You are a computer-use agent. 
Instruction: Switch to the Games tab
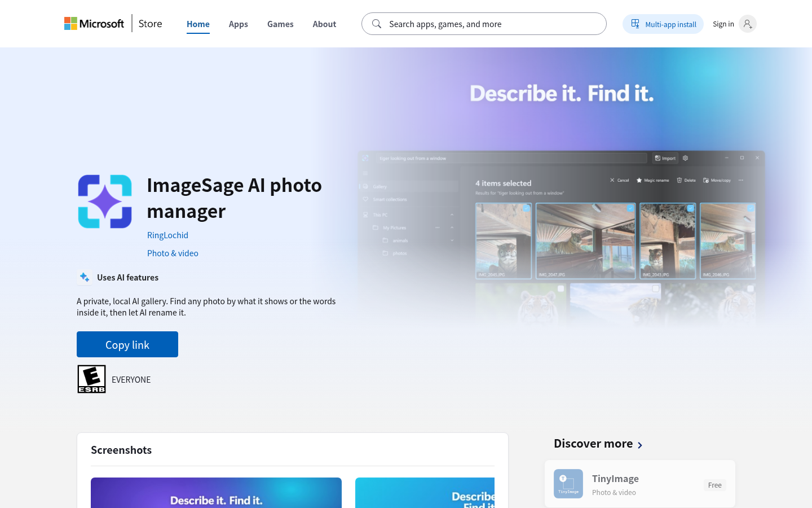(x=280, y=24)
